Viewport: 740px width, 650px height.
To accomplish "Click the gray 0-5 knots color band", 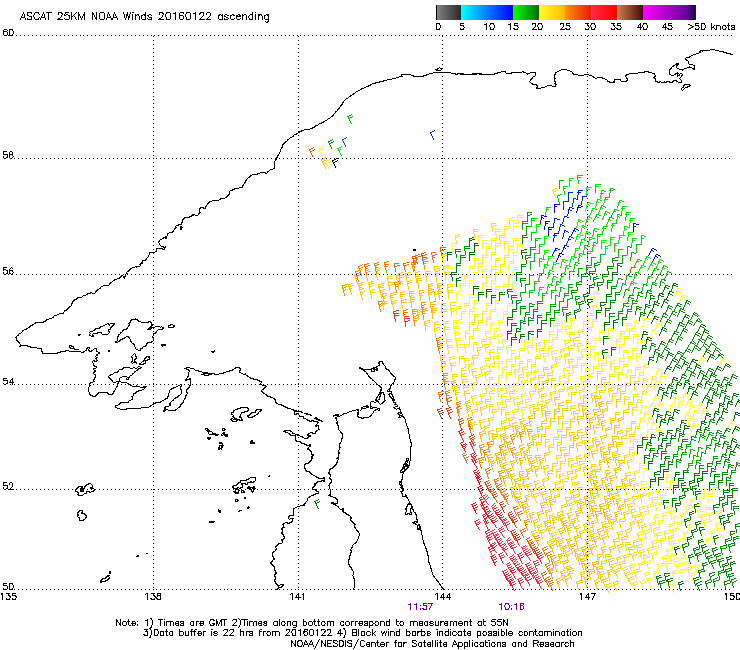I will 448,12.
